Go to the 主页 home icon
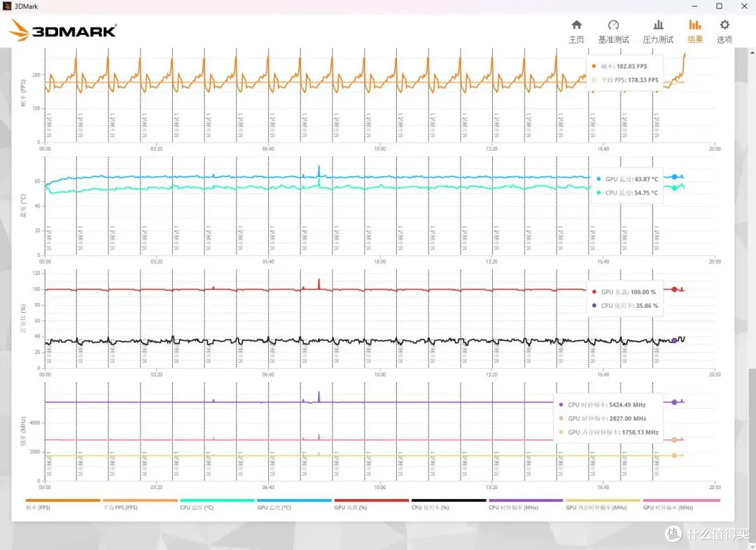Image resolution: width=756 pixels, height=550 pixels. click(x=577, y=24)
